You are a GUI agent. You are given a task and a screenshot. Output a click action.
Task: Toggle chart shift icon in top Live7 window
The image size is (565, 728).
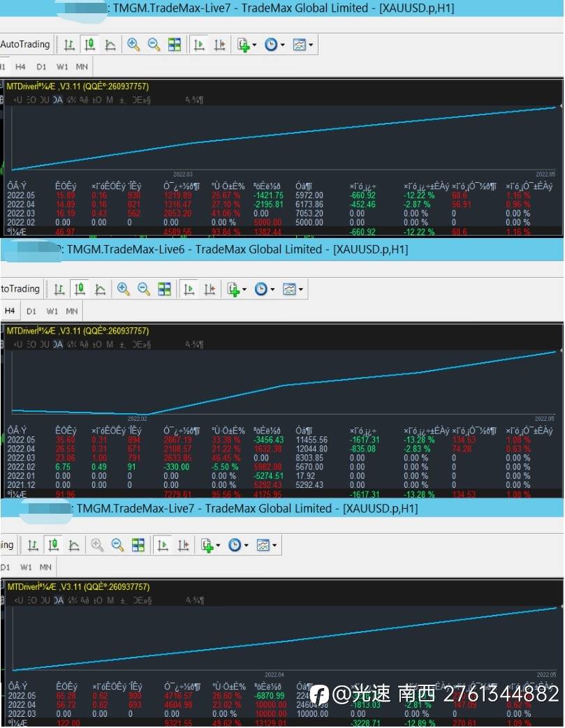click(219, 45)
